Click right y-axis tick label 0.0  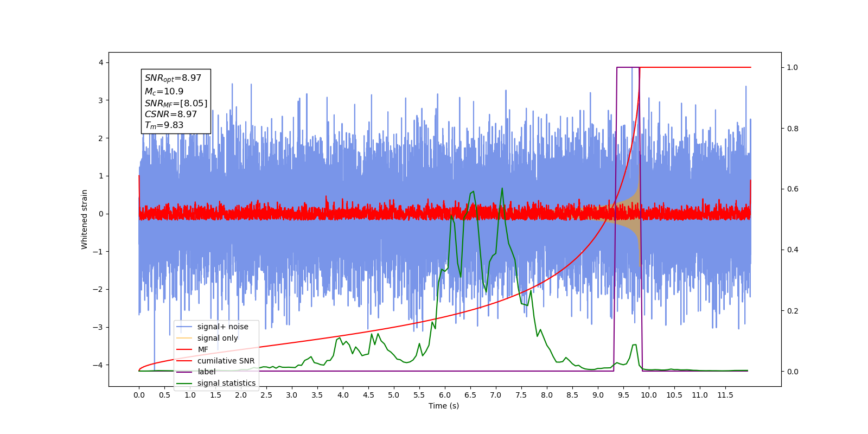(x=793, y=372)
